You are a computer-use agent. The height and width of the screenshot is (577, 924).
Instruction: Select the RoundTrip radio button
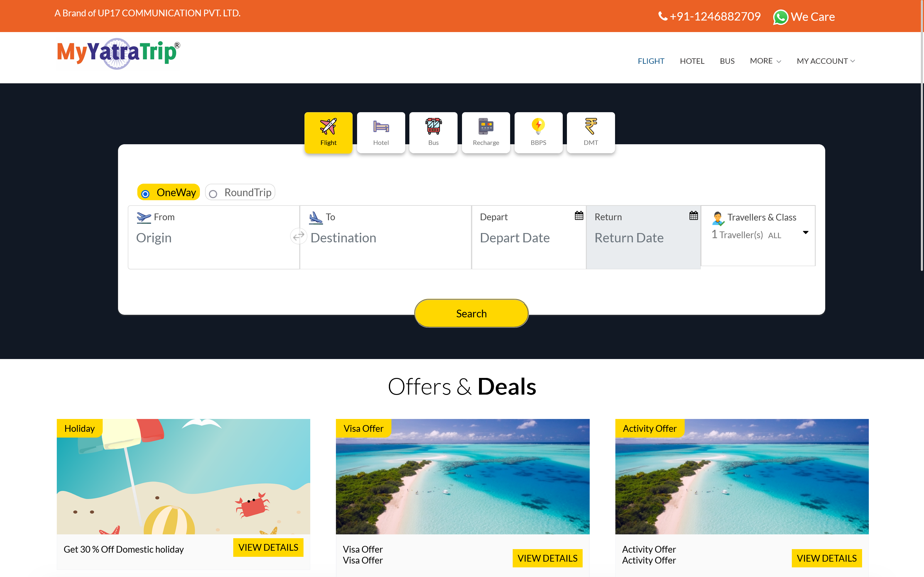point(213,194)
